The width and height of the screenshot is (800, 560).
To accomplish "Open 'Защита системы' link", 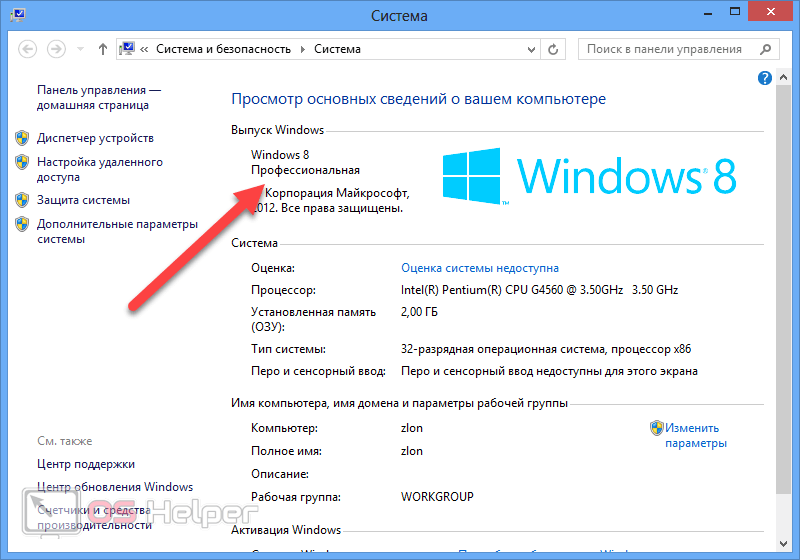I will (x=83, y=200).
